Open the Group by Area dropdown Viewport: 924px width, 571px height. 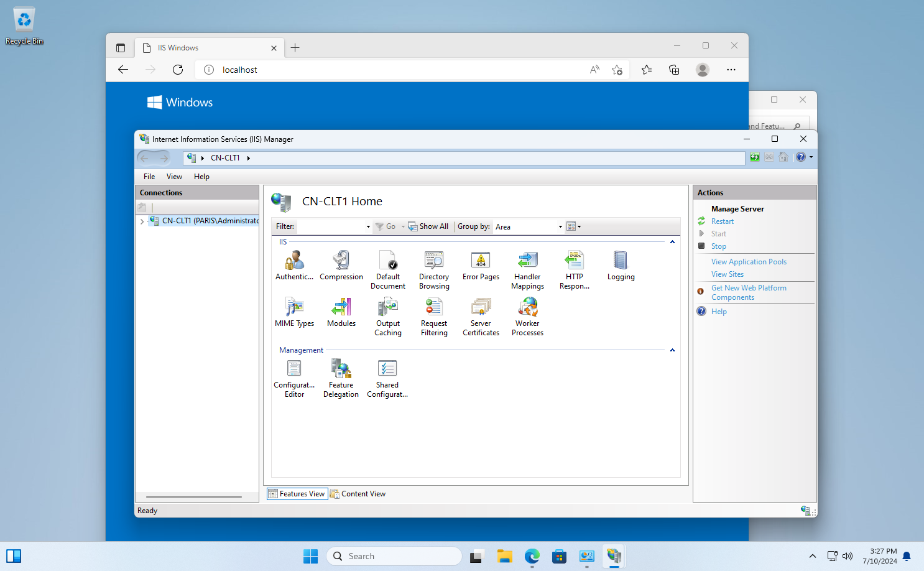pyautogui.click(x=529, y=227)
